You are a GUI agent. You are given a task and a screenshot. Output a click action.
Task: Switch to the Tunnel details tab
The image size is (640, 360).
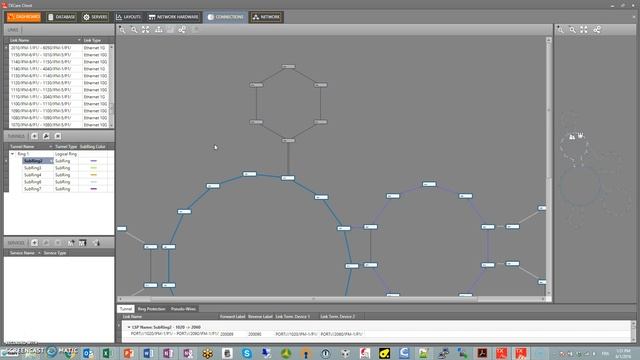pyautogui.click(x=126, y=309)
